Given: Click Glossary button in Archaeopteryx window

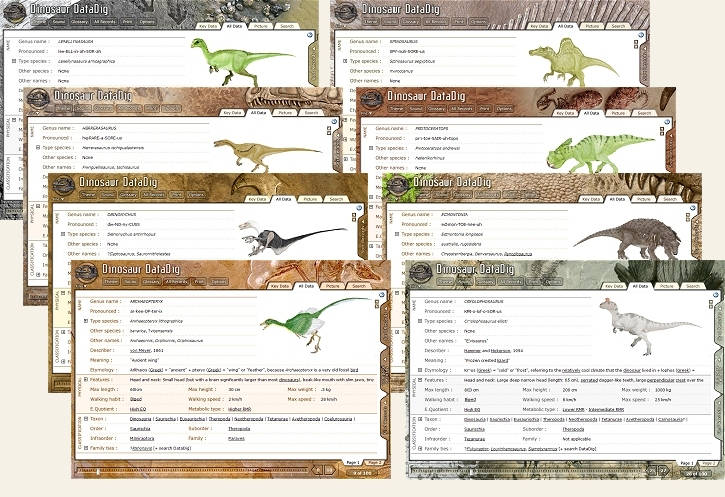Looking at the screenshot, I should (x=151, y=281).
